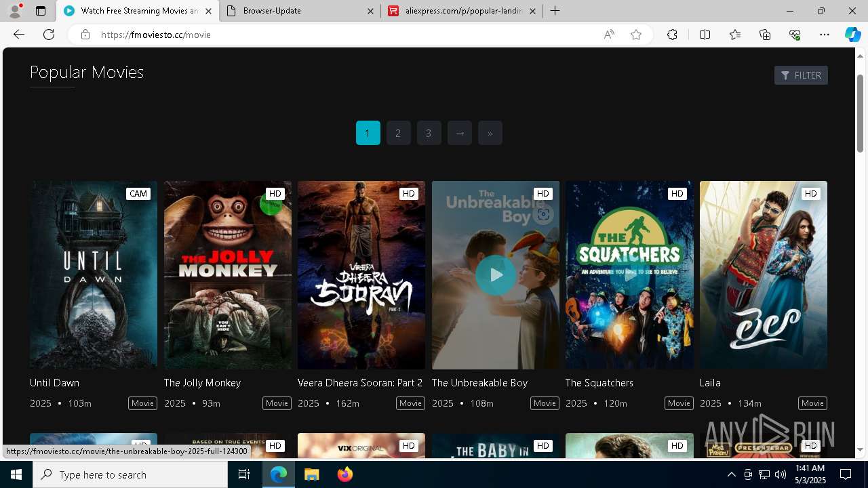Image resolution: width=868 pixels, height=488 pixels.
Task: Click the Movie tag under Laila
Action: [x=812, y=403]
